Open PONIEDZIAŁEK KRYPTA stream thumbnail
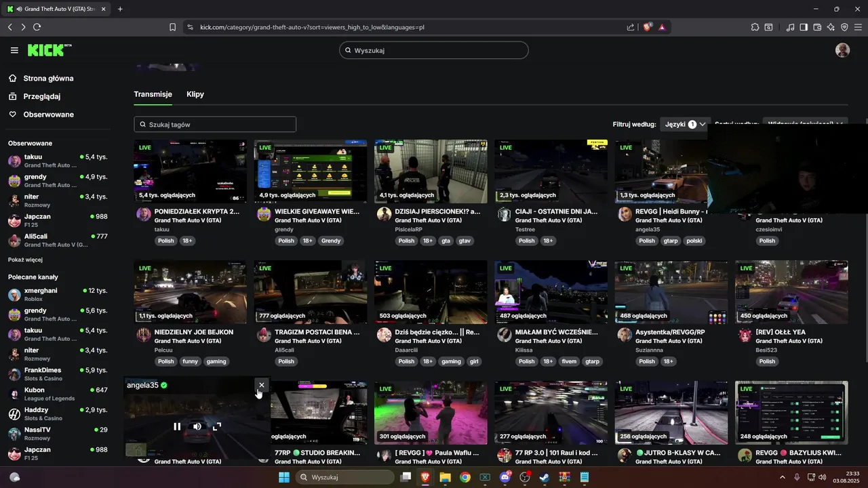This screenshot has width=868, height=488. tap(190, 171)
